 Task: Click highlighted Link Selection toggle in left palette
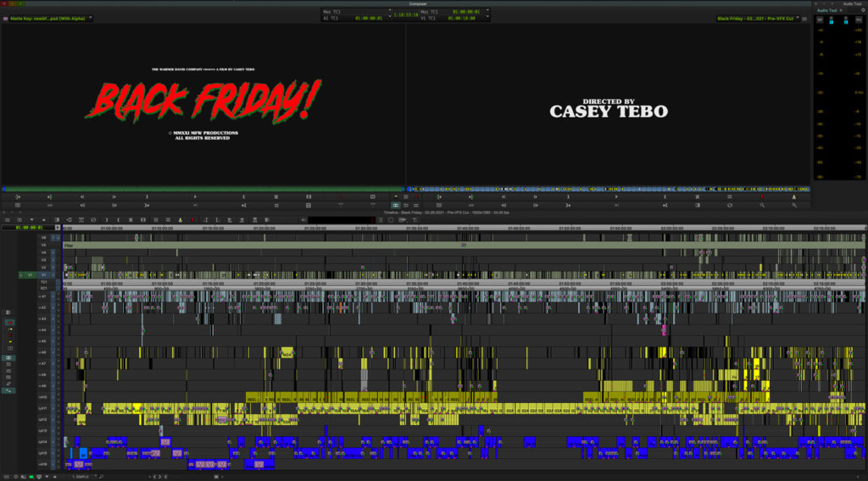pyautogui.click(x=9, y=357)
